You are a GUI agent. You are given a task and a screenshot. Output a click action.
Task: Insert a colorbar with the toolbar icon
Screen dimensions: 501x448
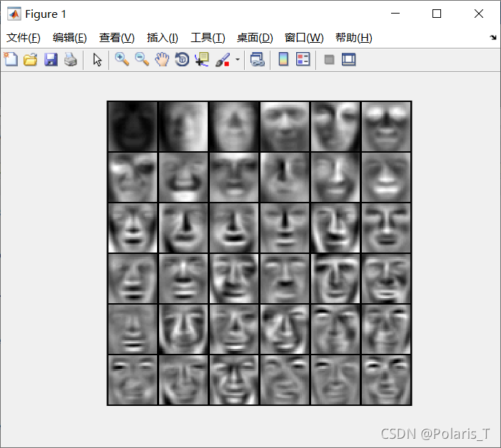point(283,59)
